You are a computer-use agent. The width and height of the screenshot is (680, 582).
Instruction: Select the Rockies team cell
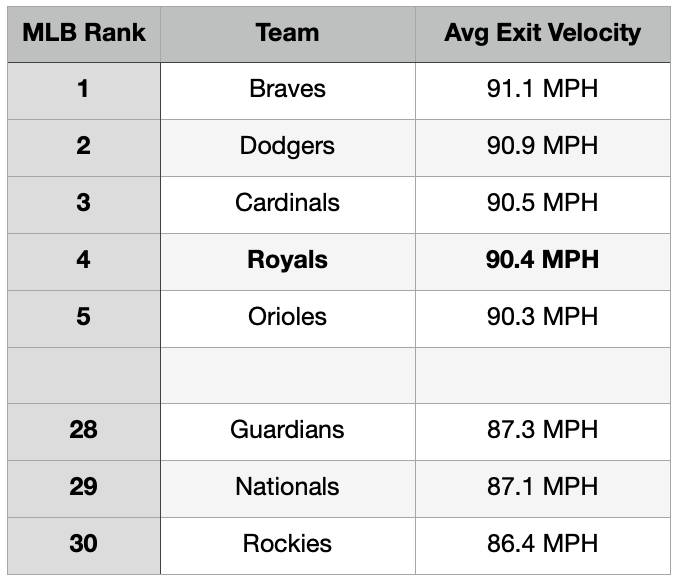pos(287,544)
